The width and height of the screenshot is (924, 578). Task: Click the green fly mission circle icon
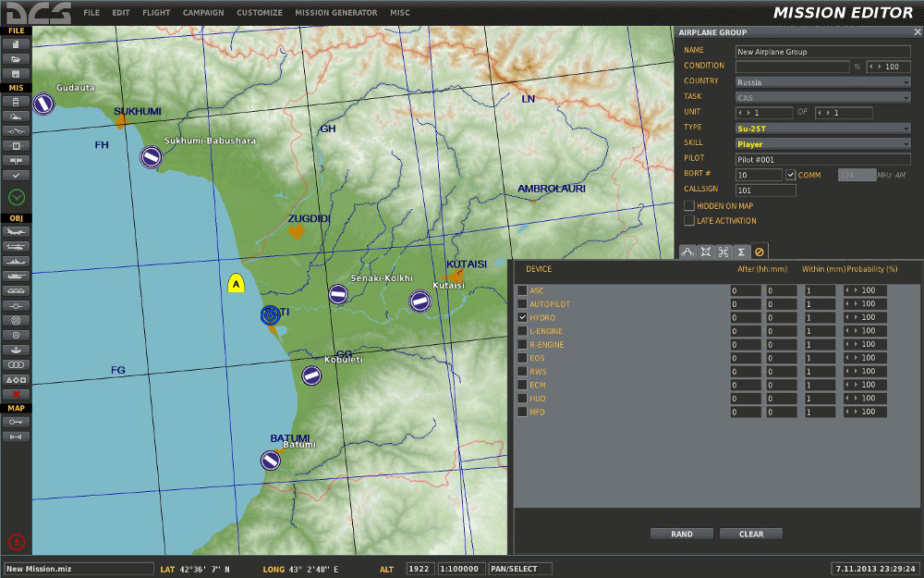click(x=17, y=197)
